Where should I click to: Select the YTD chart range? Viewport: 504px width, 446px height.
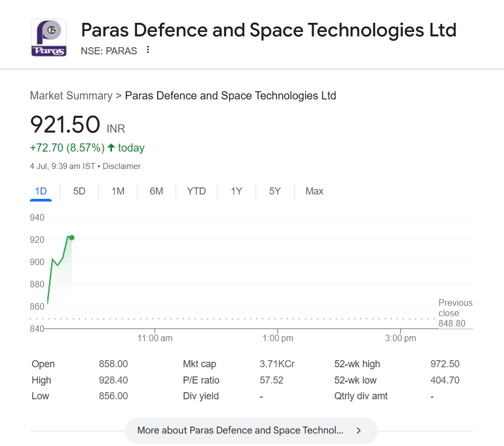196,191
